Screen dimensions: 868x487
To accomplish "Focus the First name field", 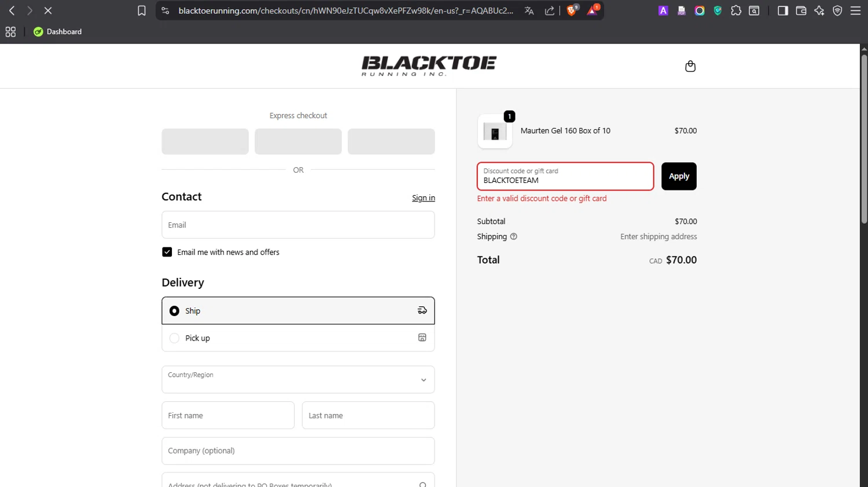I will [x=228, y=415].
